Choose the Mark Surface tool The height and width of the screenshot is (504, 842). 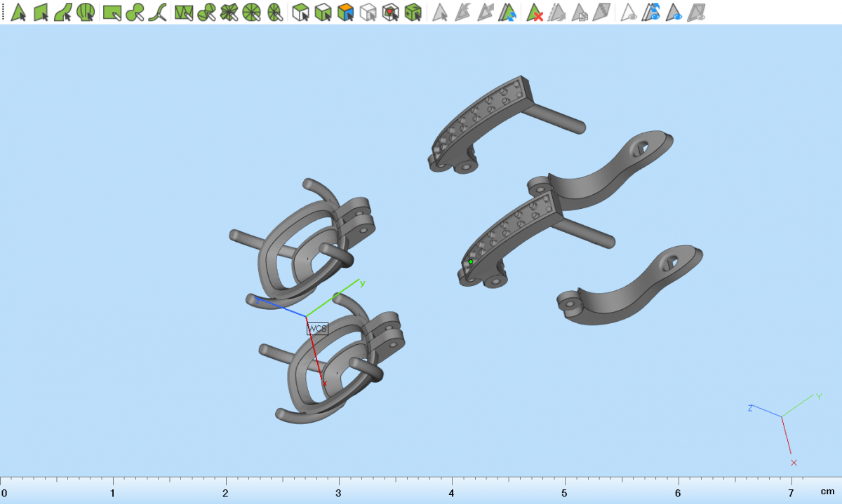(x=63, y=12)
